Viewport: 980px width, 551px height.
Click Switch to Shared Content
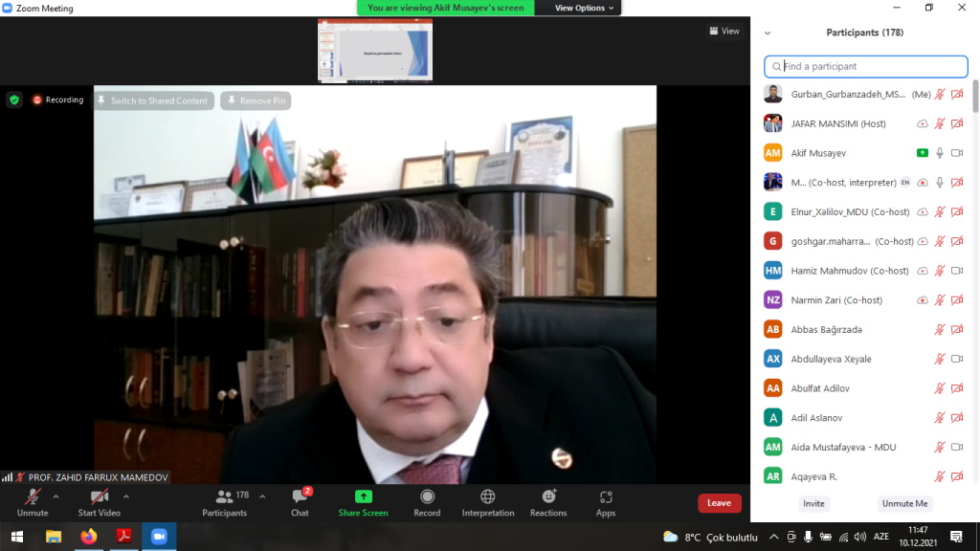(x=154, y=100)
